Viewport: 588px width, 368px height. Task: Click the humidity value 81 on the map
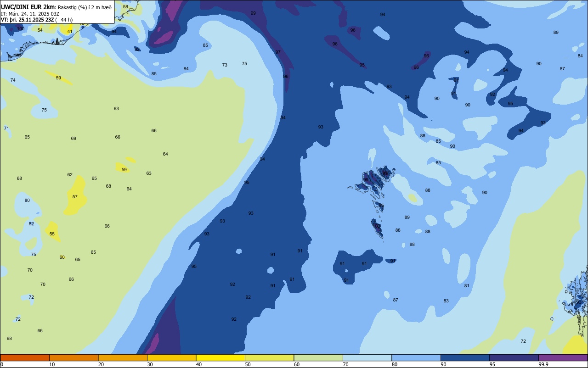click(x=467, y=286)
